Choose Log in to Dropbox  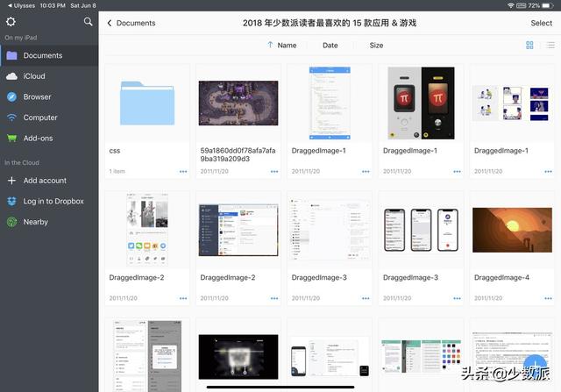49,201
